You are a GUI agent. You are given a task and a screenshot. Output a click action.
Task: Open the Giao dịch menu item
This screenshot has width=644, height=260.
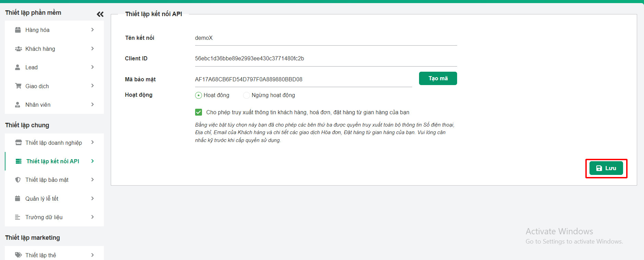(x=54, y=86)
